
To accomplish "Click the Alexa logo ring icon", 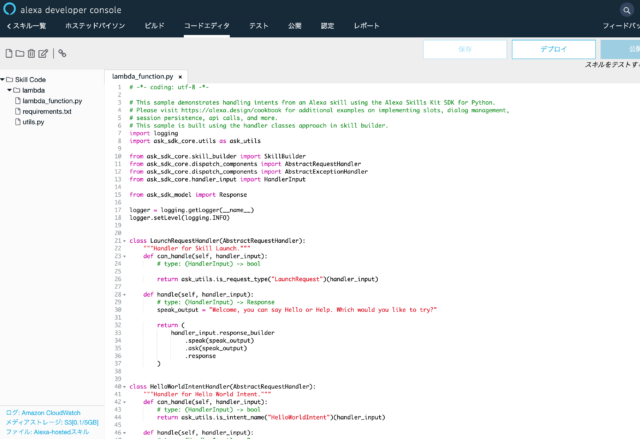I will click(9, 9).
